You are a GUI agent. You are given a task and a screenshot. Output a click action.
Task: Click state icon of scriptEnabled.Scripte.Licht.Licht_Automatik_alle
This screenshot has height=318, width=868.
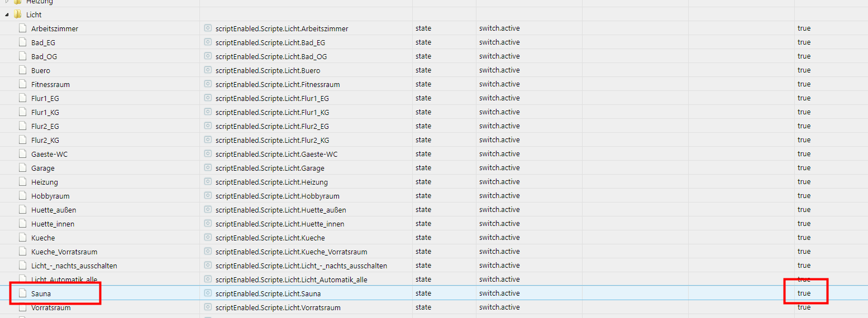208,279
